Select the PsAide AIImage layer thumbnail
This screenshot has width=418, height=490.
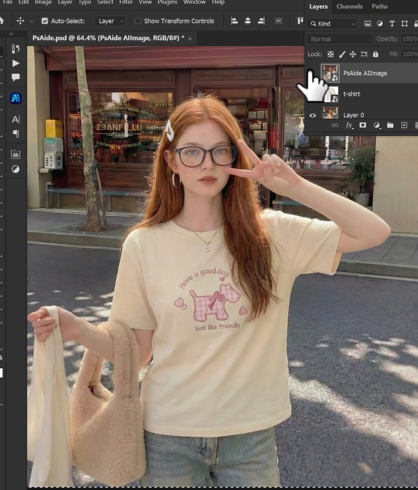(x=330, y=73)
